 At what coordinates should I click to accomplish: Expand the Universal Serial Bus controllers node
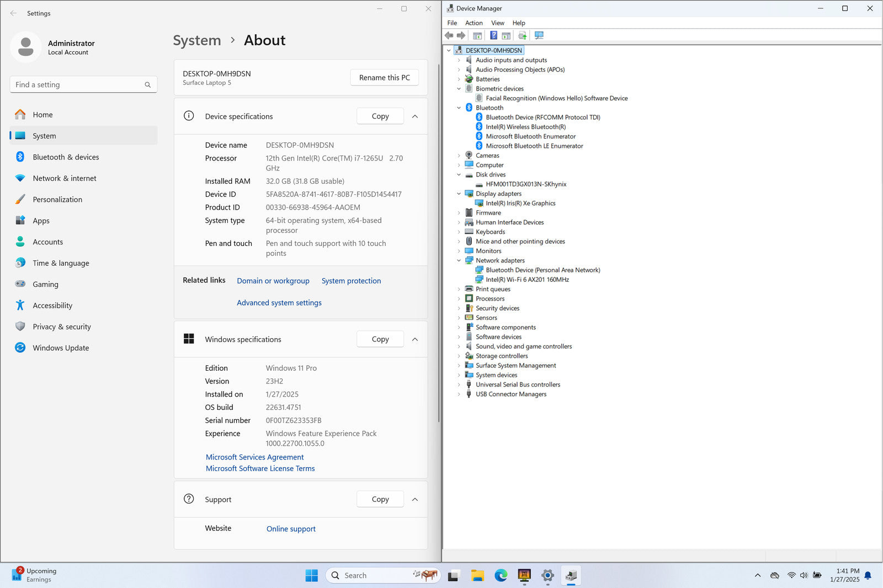[459, 384]
